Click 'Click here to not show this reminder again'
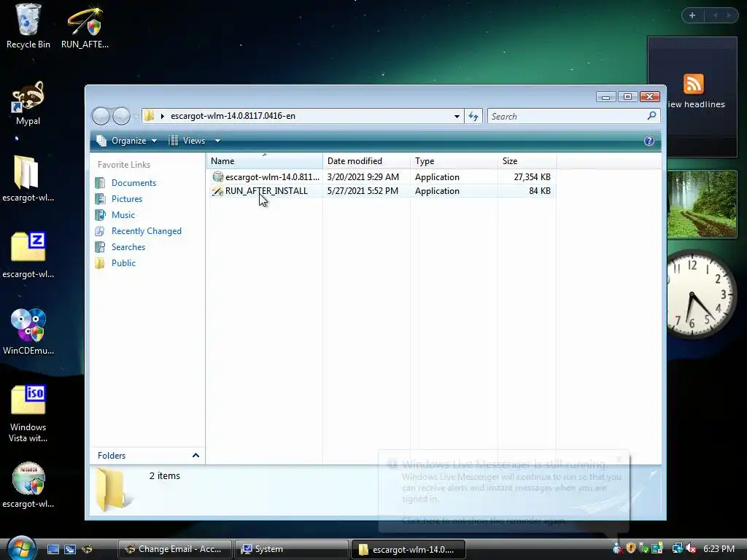This screenshot has width=747, height=560. 484,521
